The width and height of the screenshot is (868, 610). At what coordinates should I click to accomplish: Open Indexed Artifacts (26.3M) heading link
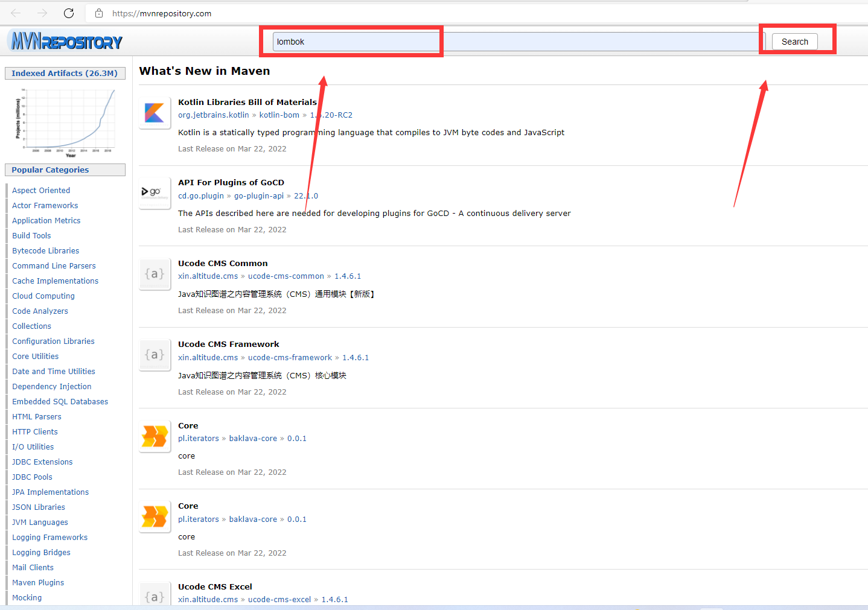[65, 73]
